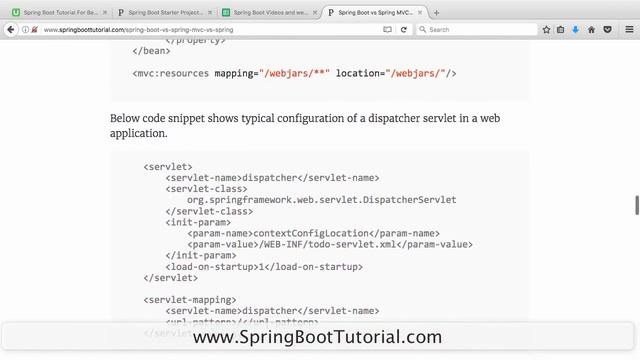The height and width of the screenshot is (360, 640).
Task: Open a new tab with plus button
Action: [436, 13]
